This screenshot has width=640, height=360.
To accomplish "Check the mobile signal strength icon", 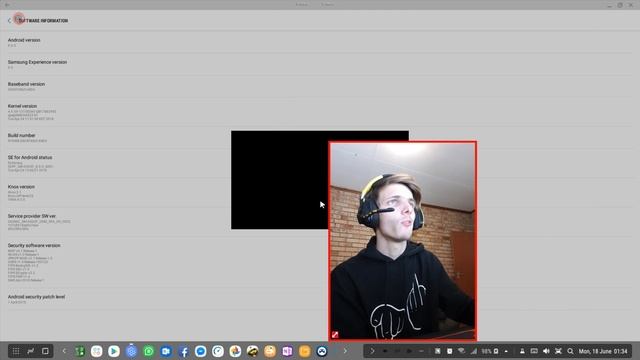I will point(473,351).
